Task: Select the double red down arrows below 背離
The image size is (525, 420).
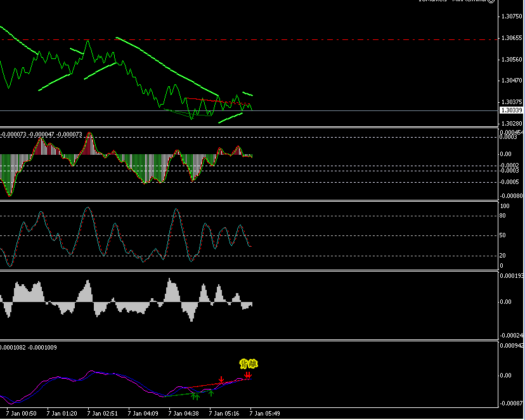Action: tap(247, 375)
